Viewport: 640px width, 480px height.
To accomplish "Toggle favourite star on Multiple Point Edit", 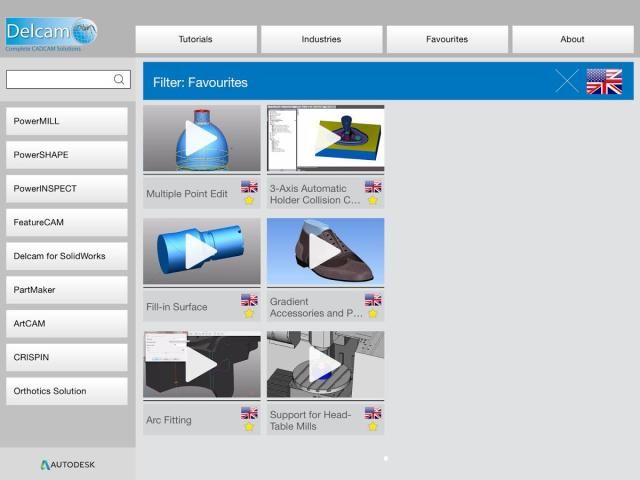I will pos(249,200).
